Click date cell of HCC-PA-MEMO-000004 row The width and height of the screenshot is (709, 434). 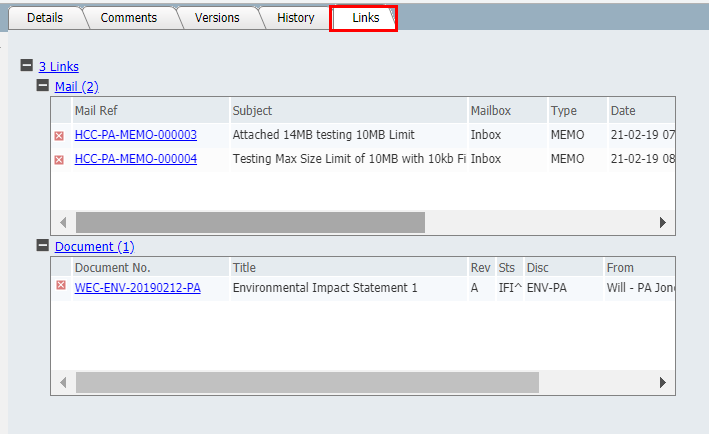pyautogui.click(x=642, y=159)
